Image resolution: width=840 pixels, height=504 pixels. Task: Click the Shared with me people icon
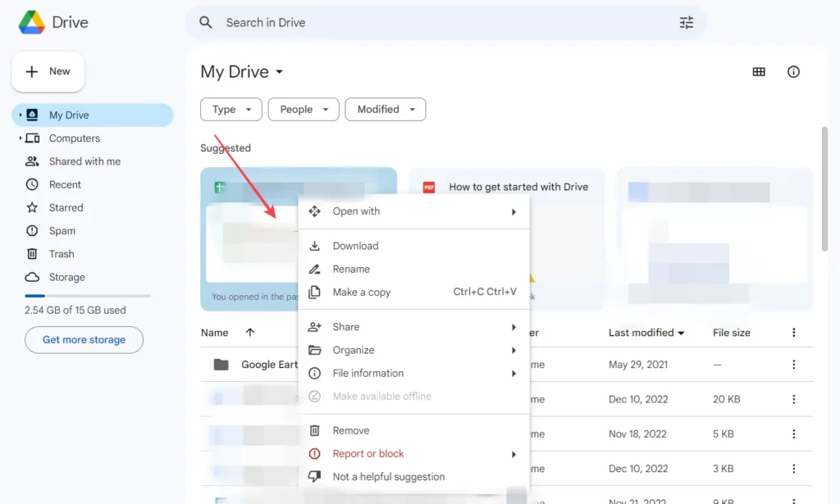pos(32,161)
